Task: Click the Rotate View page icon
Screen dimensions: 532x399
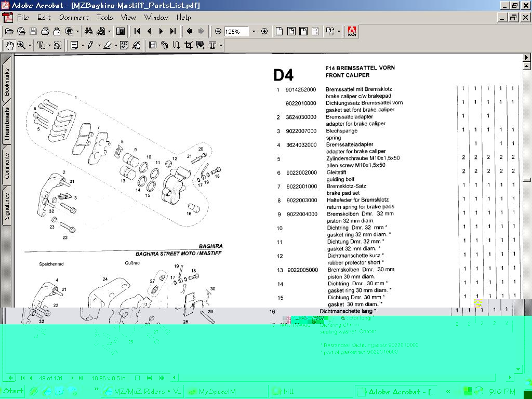Action: 330,32
